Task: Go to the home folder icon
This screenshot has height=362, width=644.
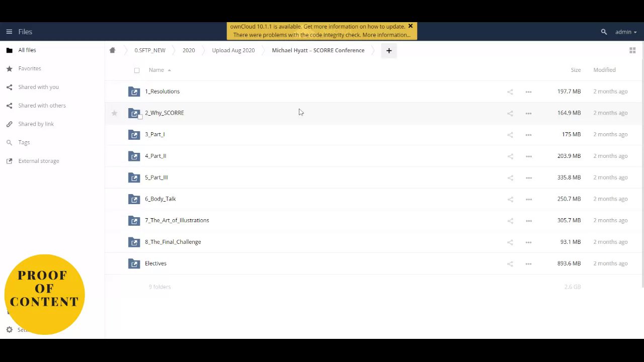Action: (112, 50)
